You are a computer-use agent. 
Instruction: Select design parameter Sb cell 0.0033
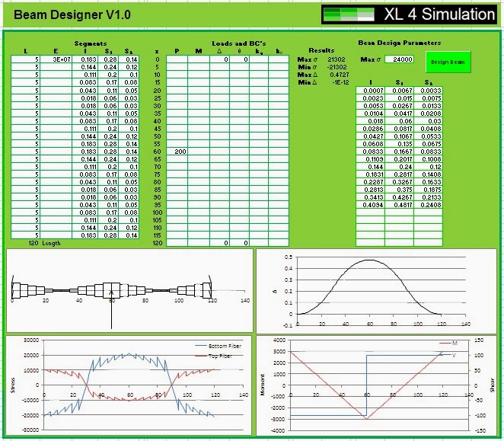point(428,91)
